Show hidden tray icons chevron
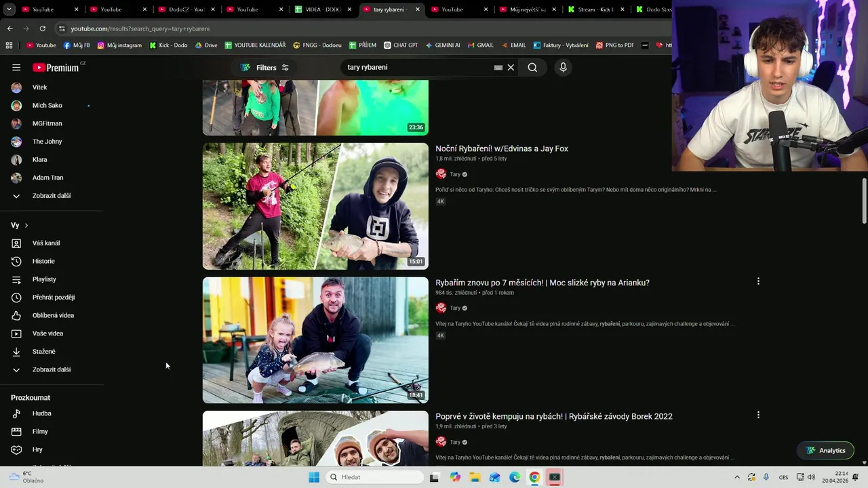This screenshot has height=488, width=868. (737, 477)
